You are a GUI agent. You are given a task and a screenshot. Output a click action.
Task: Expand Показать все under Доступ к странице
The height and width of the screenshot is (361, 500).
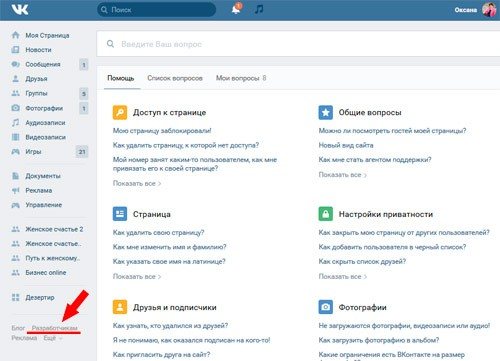pyautogui.click(x=137, y=183)
